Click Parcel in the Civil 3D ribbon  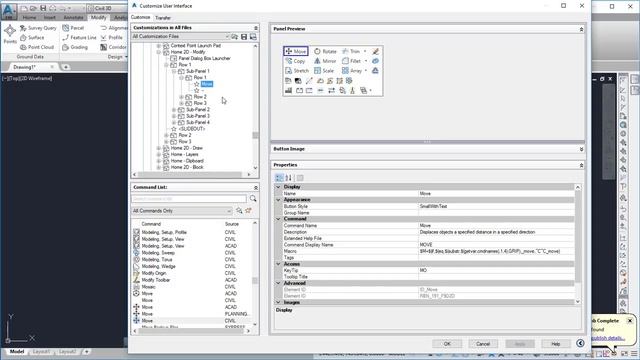[73, 28]
